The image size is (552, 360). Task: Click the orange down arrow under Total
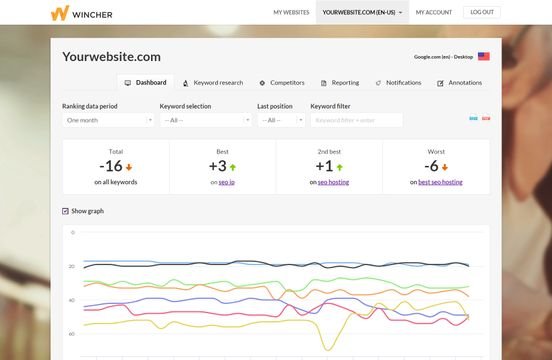click(x=129, y=167)
